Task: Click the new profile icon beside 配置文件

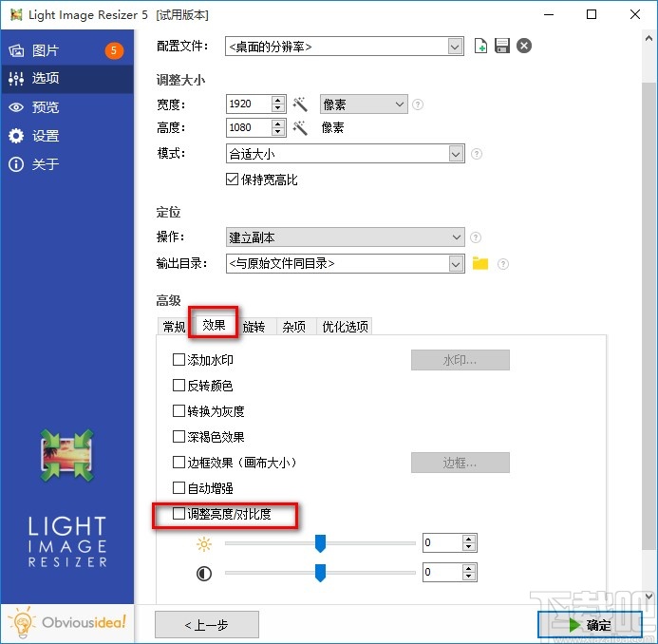Action: [480, 46]
